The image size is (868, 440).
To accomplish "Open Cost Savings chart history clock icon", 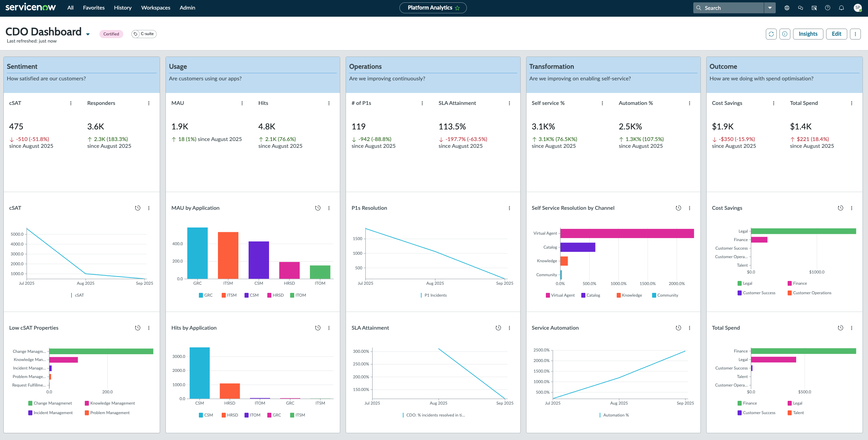I will coord(840,208).
